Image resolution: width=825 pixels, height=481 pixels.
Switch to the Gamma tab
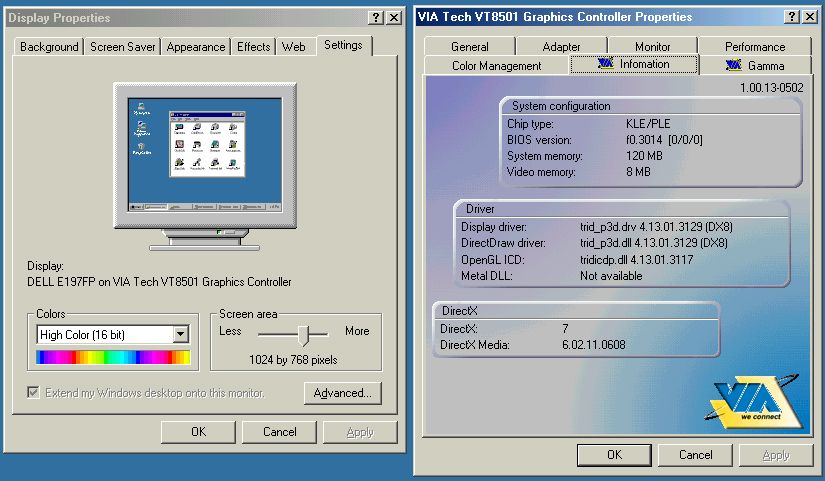(x=755, y=66)
